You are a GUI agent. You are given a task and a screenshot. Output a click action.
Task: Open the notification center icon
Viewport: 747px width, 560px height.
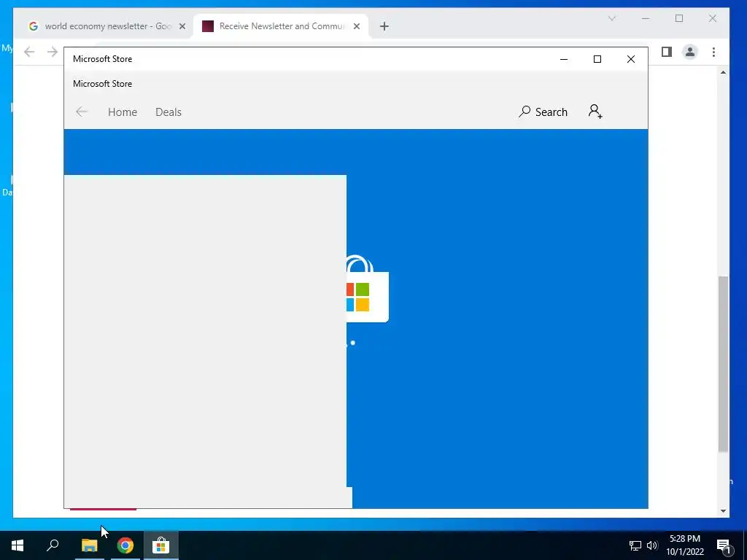click(724, 545)
